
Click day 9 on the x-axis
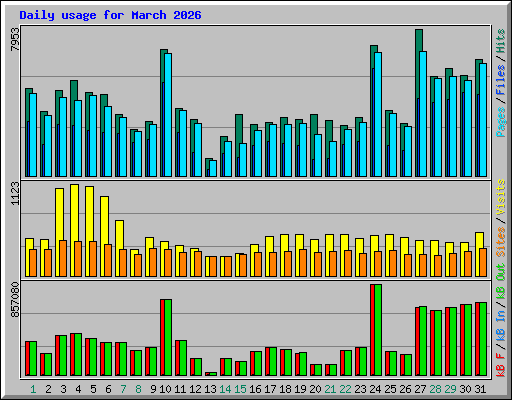click(153, 389)
